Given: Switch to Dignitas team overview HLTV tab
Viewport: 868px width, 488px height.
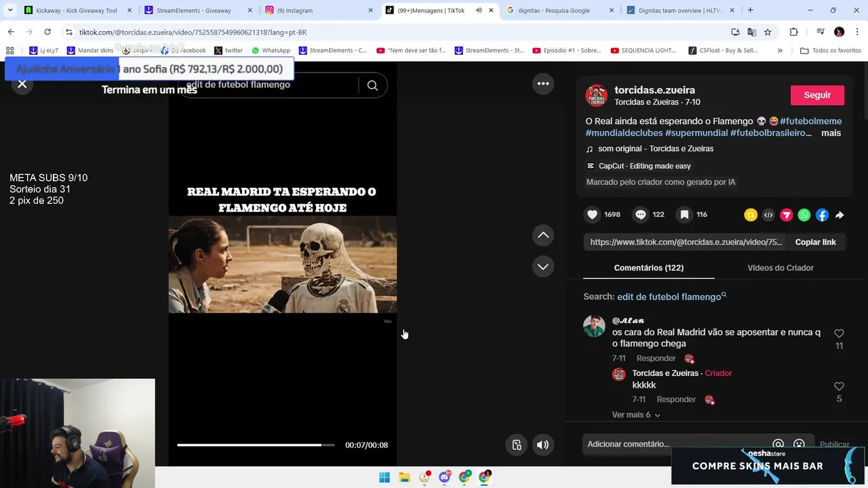Looking at the screenshot, I should 682,10.
